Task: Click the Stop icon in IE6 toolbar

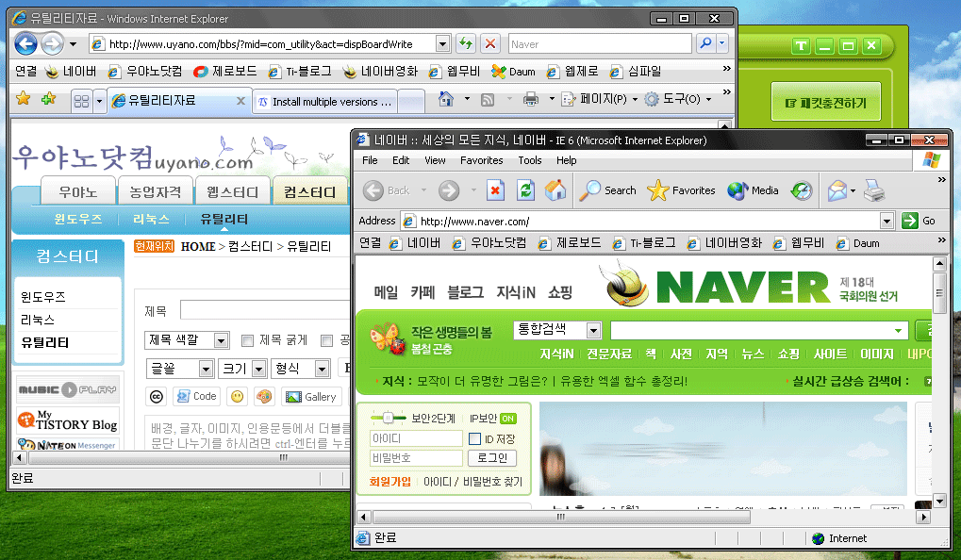Action: [x=495, y=190]
